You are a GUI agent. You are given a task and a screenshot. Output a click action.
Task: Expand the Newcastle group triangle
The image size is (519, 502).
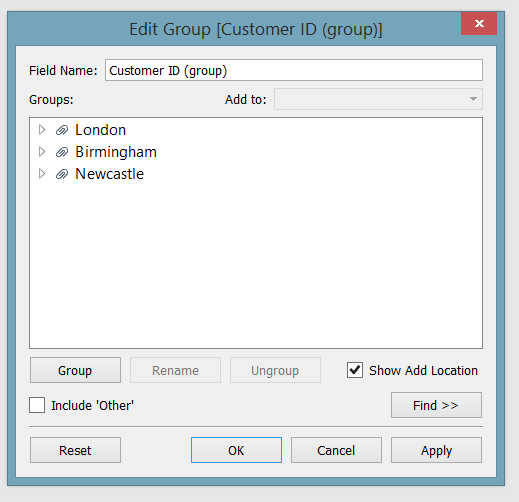[42, 174]
